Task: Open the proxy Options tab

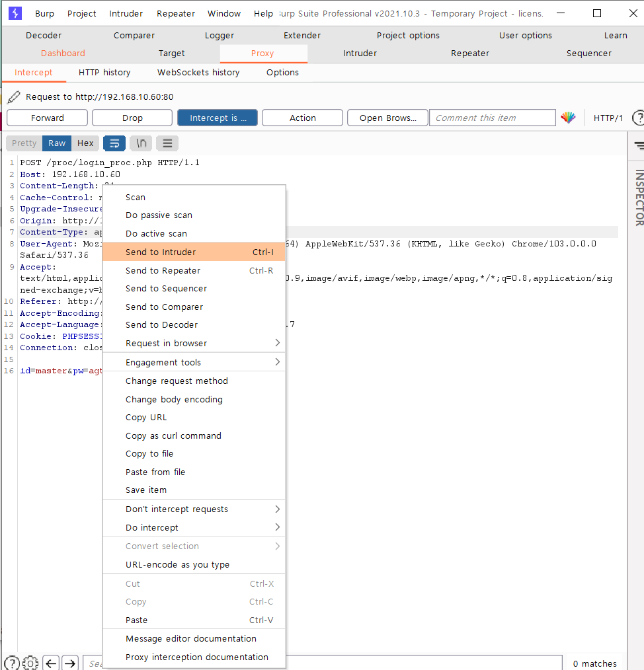Action: pyautogui.click(x=282, y=73)
